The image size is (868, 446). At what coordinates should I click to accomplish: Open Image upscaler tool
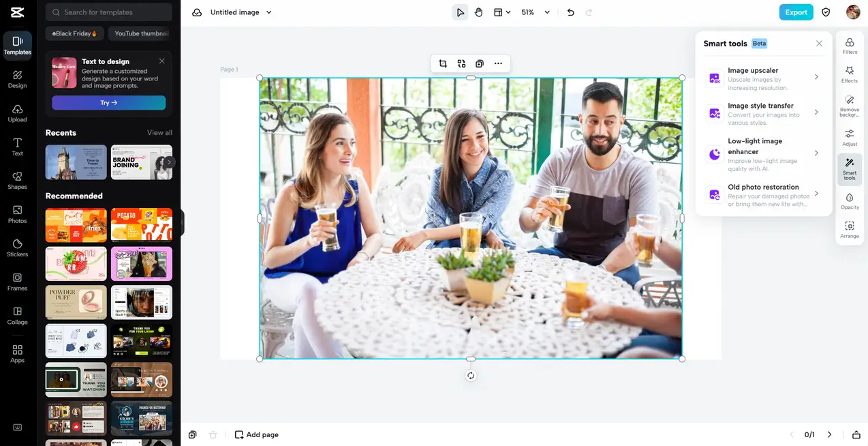764,78
